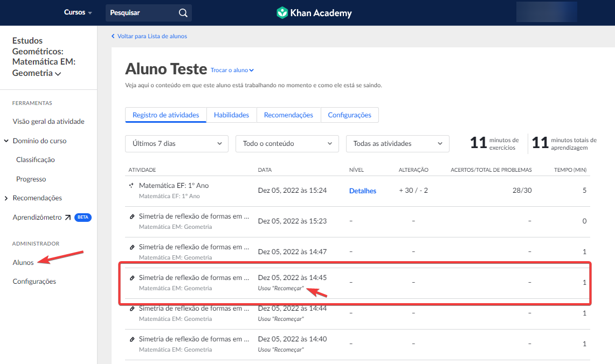The width and height of the screenshot is (615, 364).
Task: Open the Simetria de reflexão activity from 14:45
Action: [194, 278]
